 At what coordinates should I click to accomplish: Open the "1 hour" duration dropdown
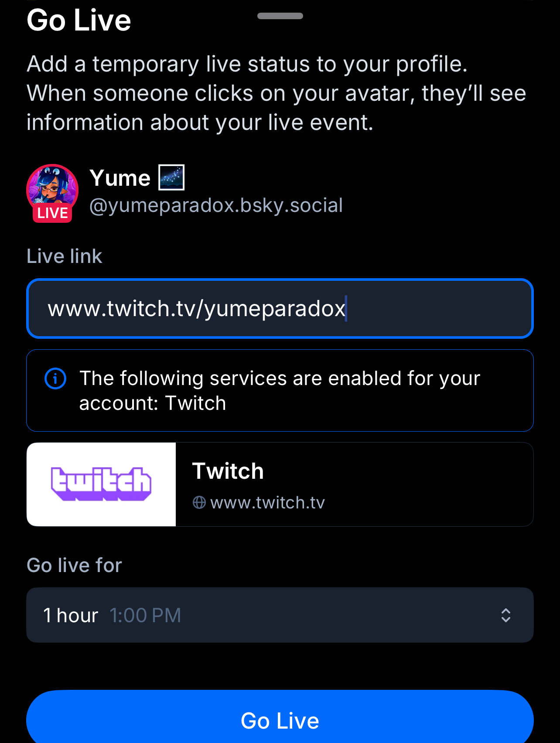(x=279, y=615)
